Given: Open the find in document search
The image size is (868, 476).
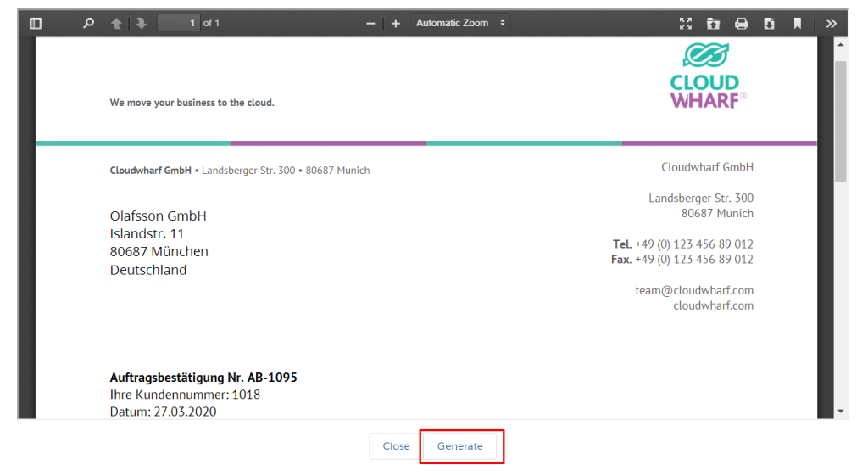Looking at the screenshot, I should click(88, 24).
